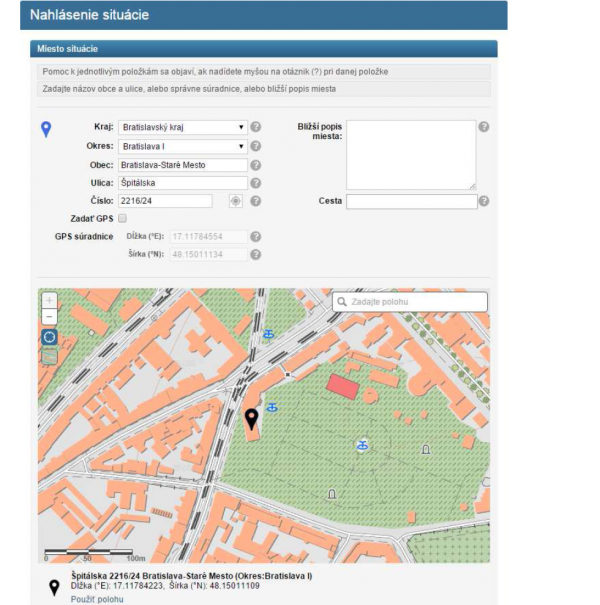This screenshot has height=605, width=600.
Task: Click the blue location pin icon beside Kraj
Action: (46, 129)
